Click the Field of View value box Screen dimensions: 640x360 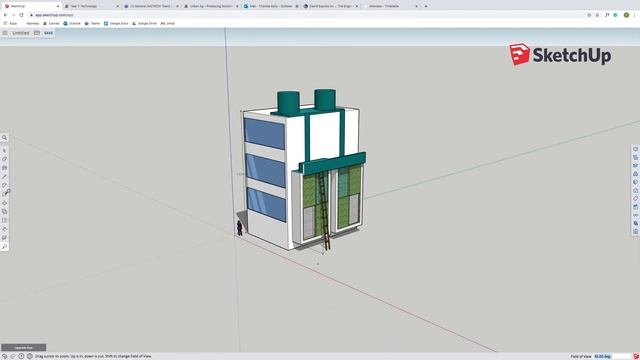612,356
